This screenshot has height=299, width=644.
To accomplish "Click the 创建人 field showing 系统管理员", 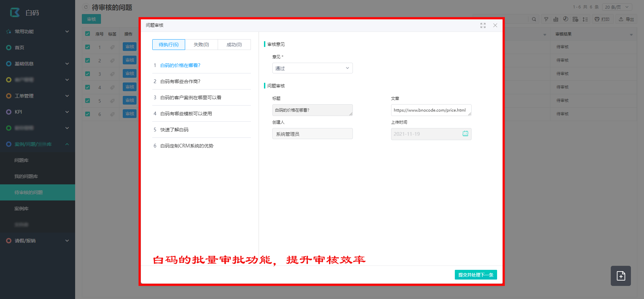I will click(x=312, y=134).
